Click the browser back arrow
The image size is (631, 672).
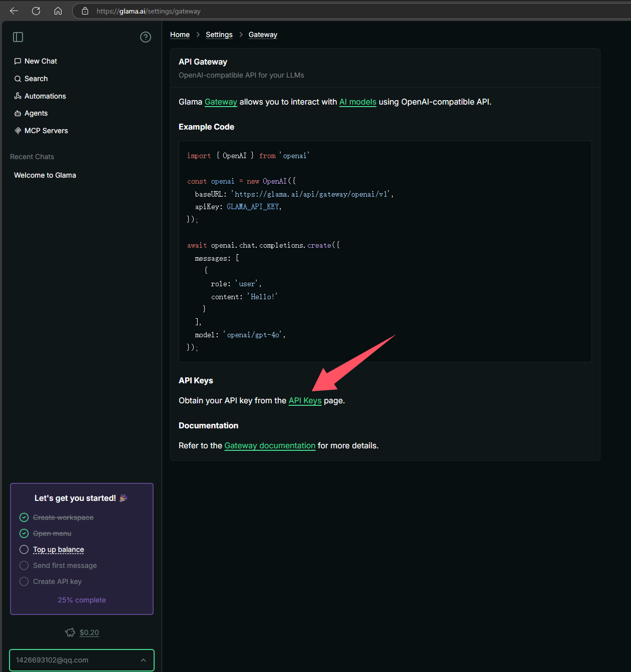pyautogui.click(x=14, y=11)
